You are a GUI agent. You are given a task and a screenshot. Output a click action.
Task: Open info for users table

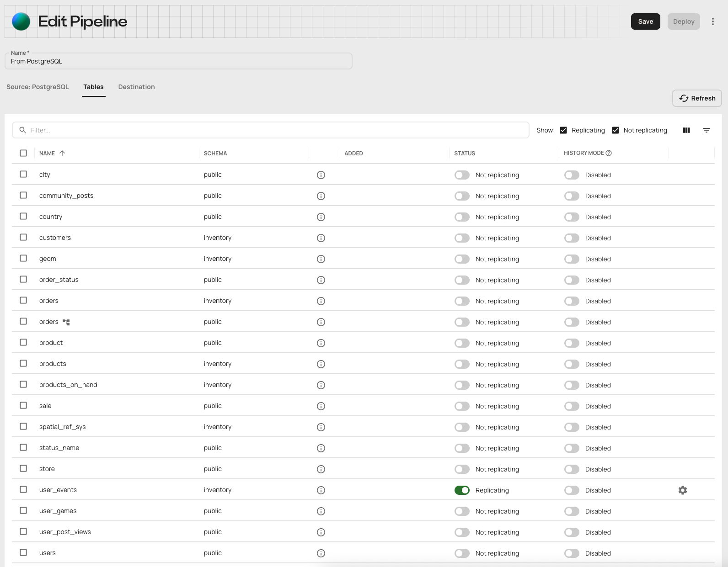321,553
